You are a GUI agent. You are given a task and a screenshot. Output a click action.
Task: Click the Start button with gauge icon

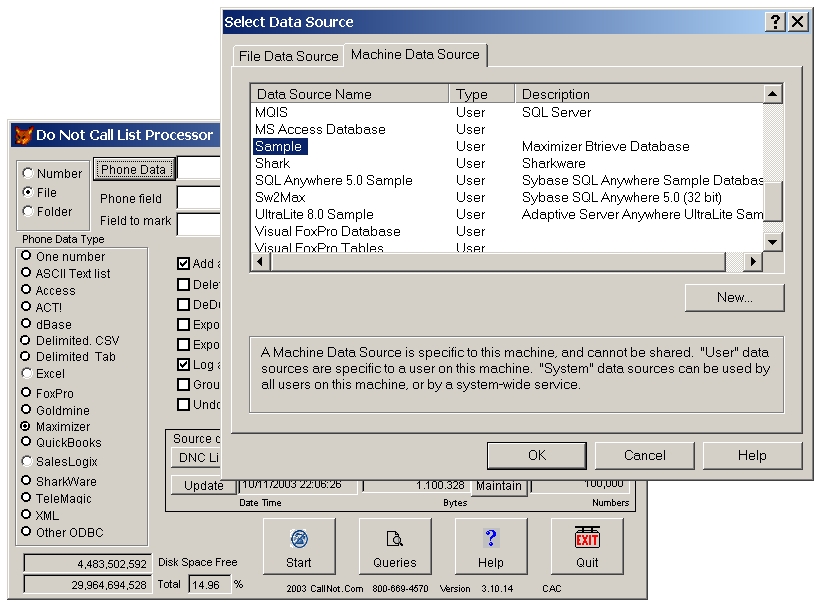click(299, 546)
